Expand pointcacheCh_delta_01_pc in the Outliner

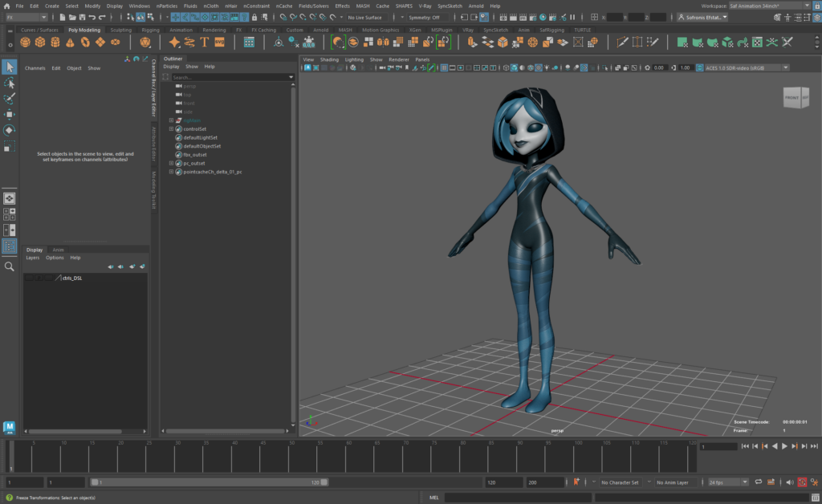(x=171, y=172)
